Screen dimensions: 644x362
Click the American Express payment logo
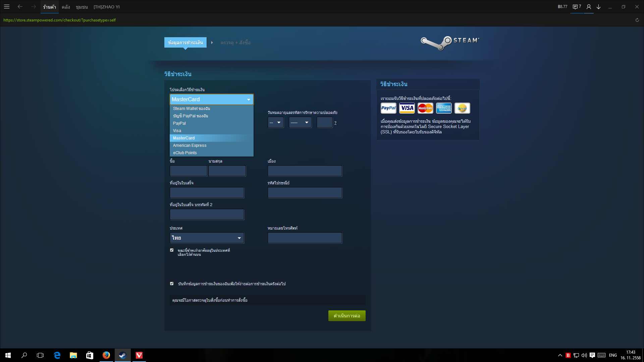click(444, 108)
